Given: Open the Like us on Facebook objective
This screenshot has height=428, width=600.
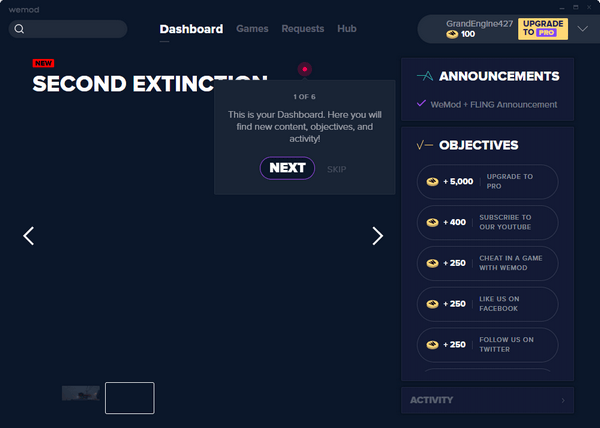Looking at the screenshot, I should coord(487,304).
